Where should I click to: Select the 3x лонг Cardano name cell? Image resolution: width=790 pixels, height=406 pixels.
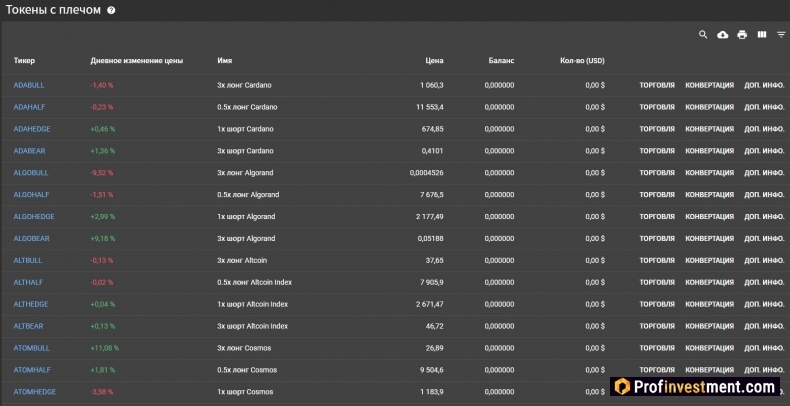click(x=244, y=85)
